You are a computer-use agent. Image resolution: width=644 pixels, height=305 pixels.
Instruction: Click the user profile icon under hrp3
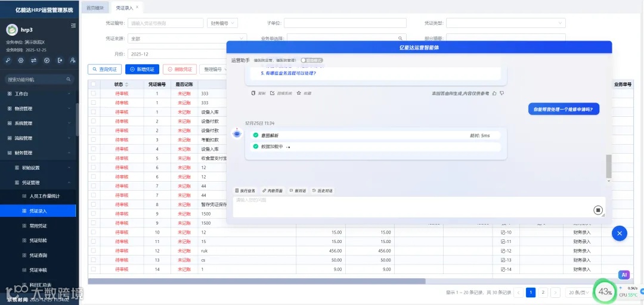pyautogui.click(x=73, y=60)
